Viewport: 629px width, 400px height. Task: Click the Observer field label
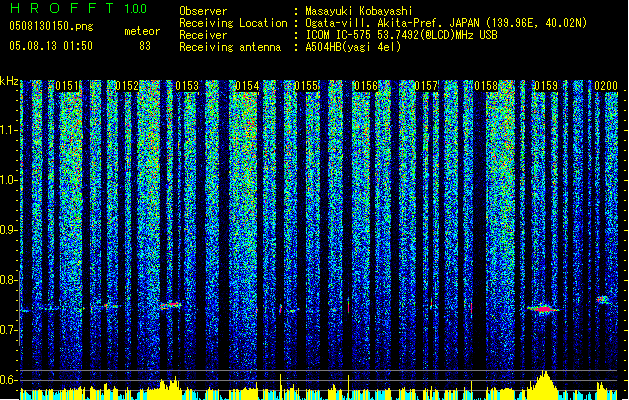[203, 11]
